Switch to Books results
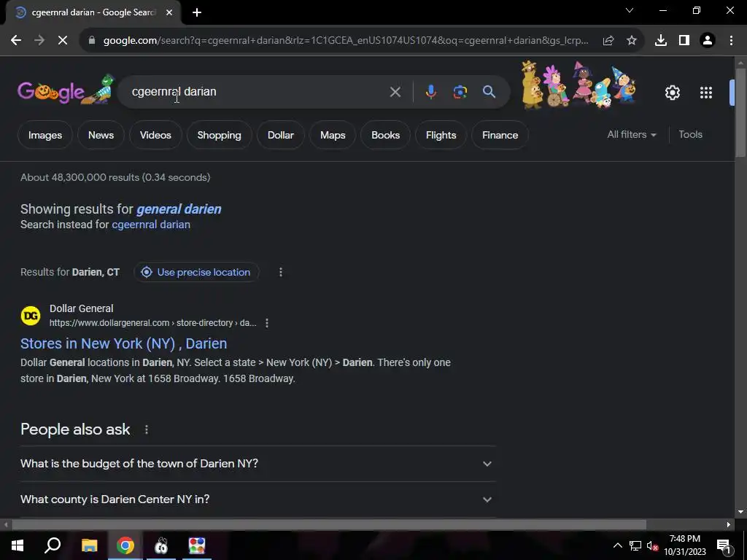The width and height of the screenshot is (747, 560). point(385,135)
